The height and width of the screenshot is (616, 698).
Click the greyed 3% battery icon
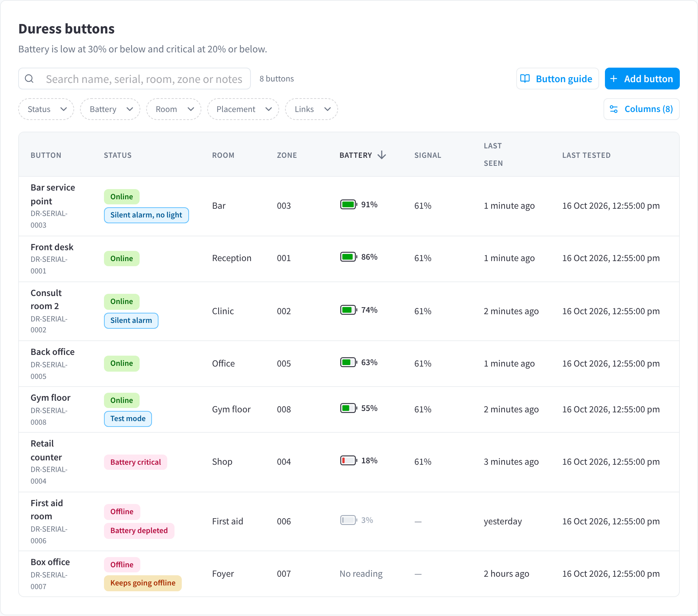coord(349,520)
